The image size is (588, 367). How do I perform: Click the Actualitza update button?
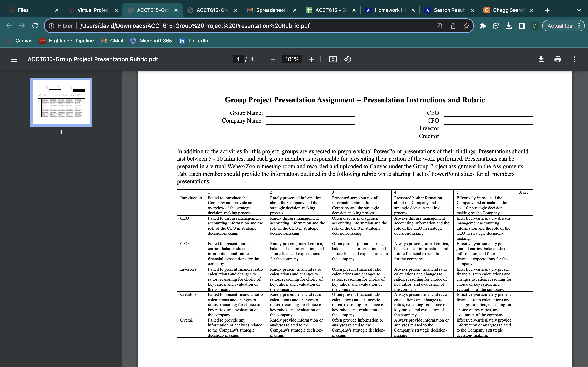tap(559, 26)
